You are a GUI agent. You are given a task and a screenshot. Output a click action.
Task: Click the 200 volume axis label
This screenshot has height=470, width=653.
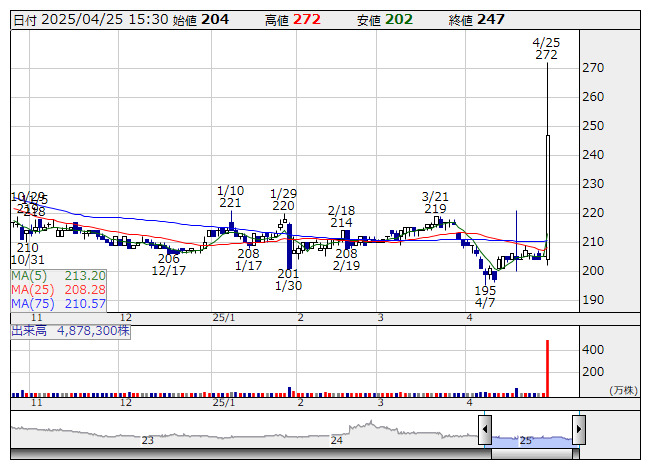point(593,372)
